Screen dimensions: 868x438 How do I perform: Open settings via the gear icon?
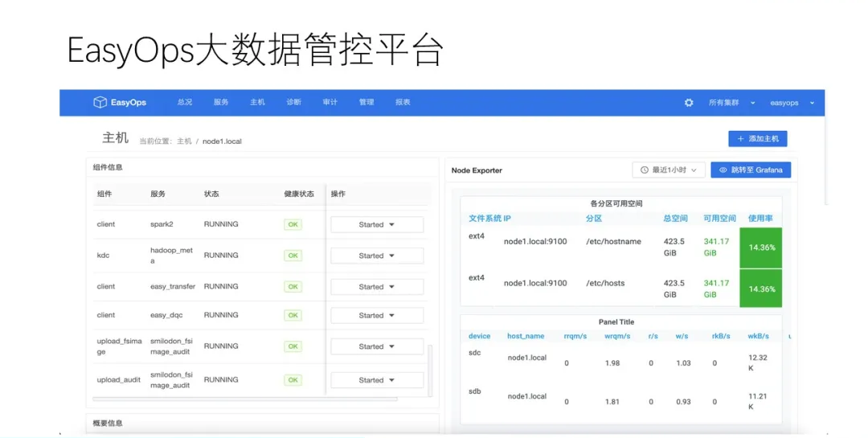[x=689, y=102]
